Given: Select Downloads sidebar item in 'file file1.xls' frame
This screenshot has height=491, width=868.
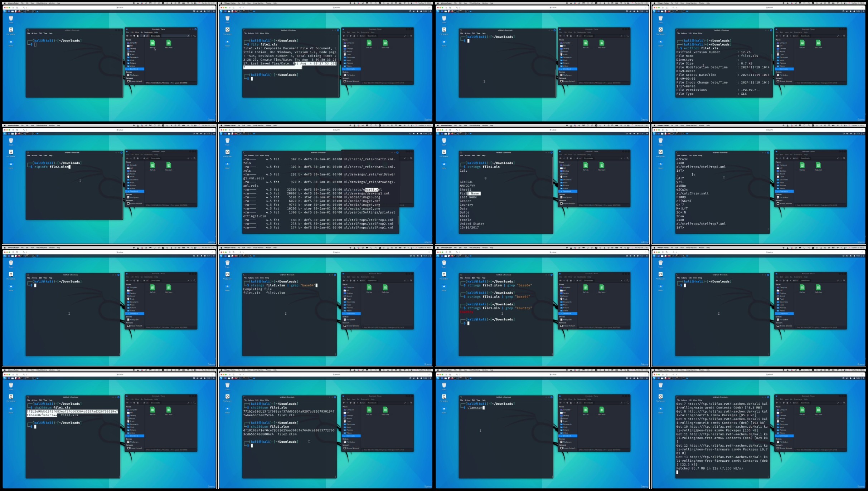Looking at the screenshot, I should click(x=351, y=69).
